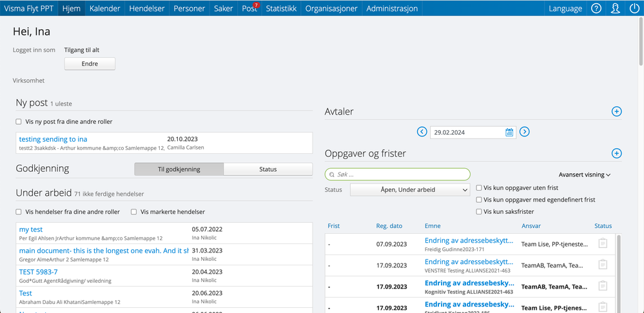
Task: Go to Administrasjon menu
Action: pyautogui.click(x=392, y=8)
